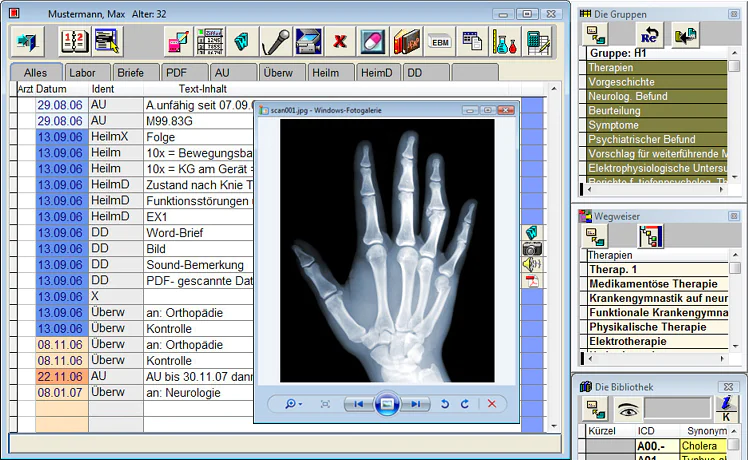Click the table and document icon
This screenshot has height=460, width=748.
click(472, 42)
